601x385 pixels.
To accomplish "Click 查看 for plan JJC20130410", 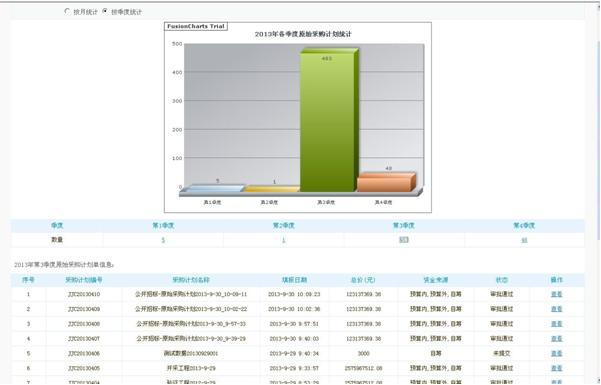I will click(x=556, y=294).
